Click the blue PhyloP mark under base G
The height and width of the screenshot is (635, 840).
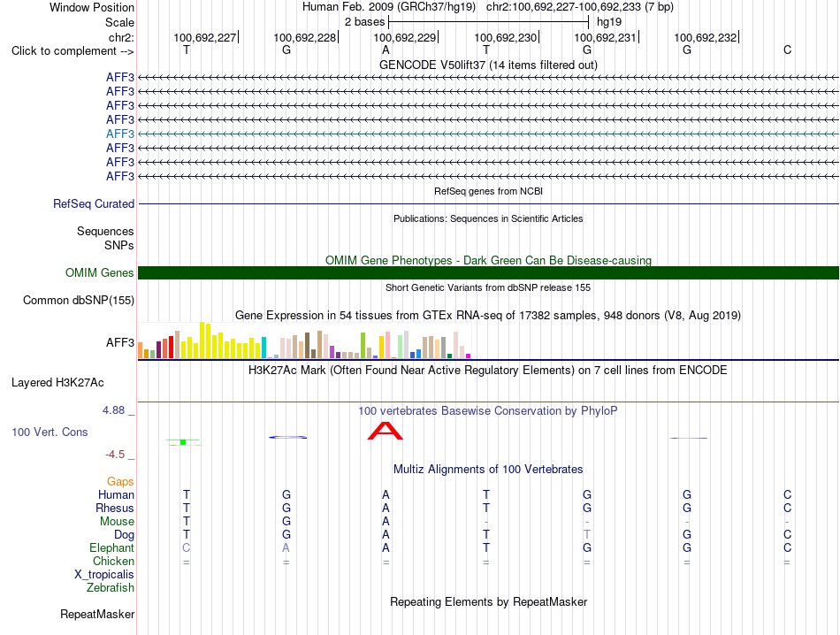point(287,437)
